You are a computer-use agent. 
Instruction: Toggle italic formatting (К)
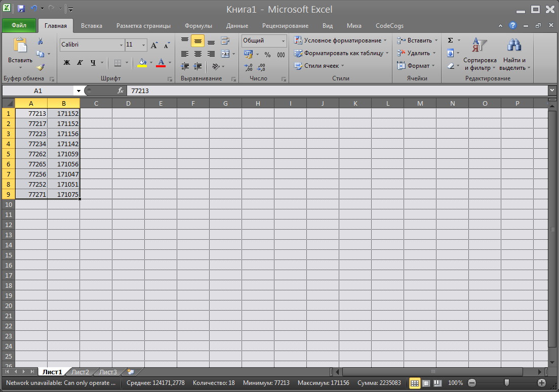(x=79, y=63)
